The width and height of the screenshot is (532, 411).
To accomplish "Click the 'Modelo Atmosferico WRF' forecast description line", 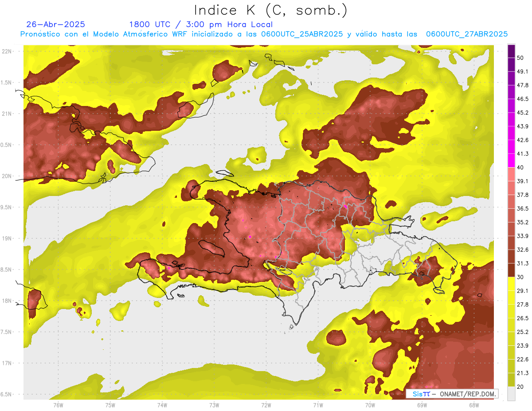I will click(x=264, y=34).
